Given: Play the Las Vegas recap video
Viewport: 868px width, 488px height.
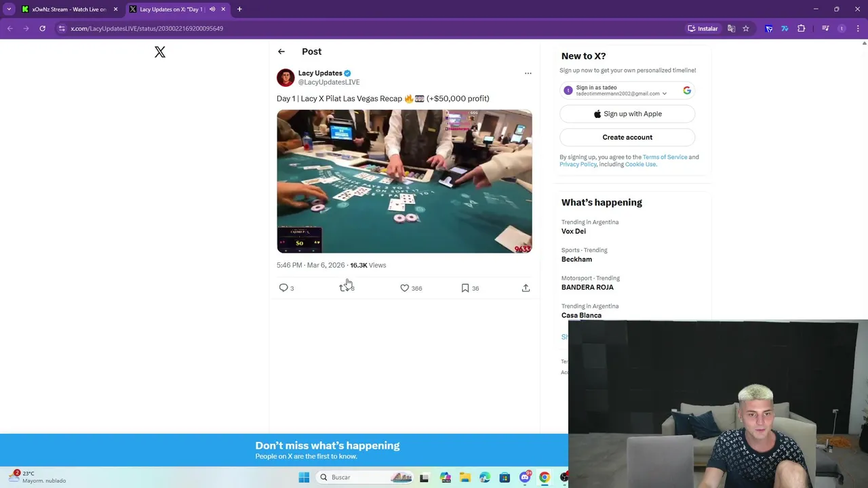Looking at the screenshot, I should 404,181.
